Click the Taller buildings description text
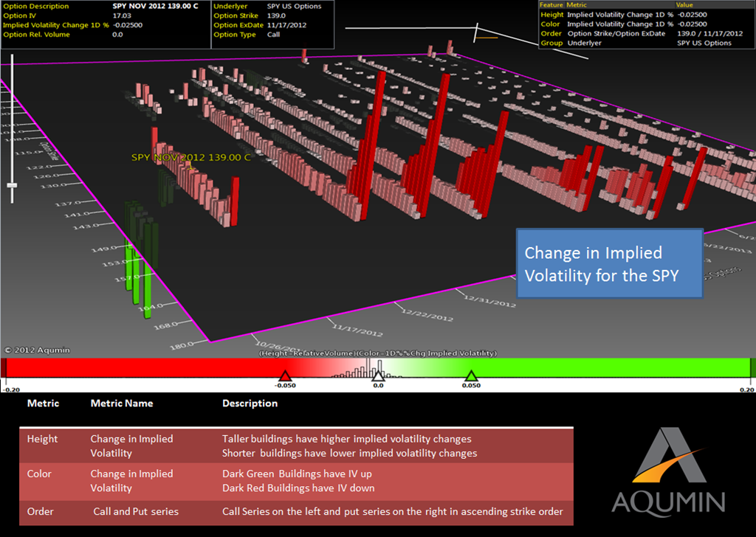Screen dimensions: 756x537 [x=346, y=439]
